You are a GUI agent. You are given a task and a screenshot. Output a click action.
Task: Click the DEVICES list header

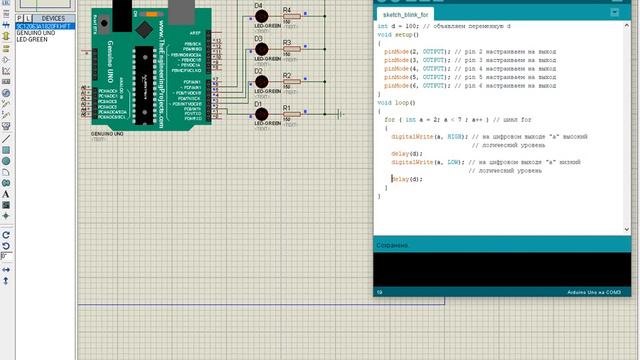pos(53,18)
